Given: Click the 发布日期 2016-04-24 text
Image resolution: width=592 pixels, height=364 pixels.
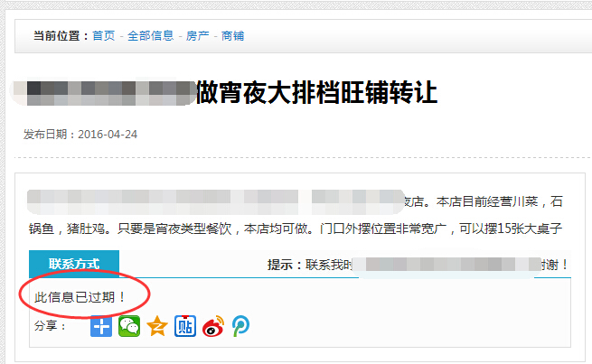Looking at the screenshot, I should tap(80, 135).
